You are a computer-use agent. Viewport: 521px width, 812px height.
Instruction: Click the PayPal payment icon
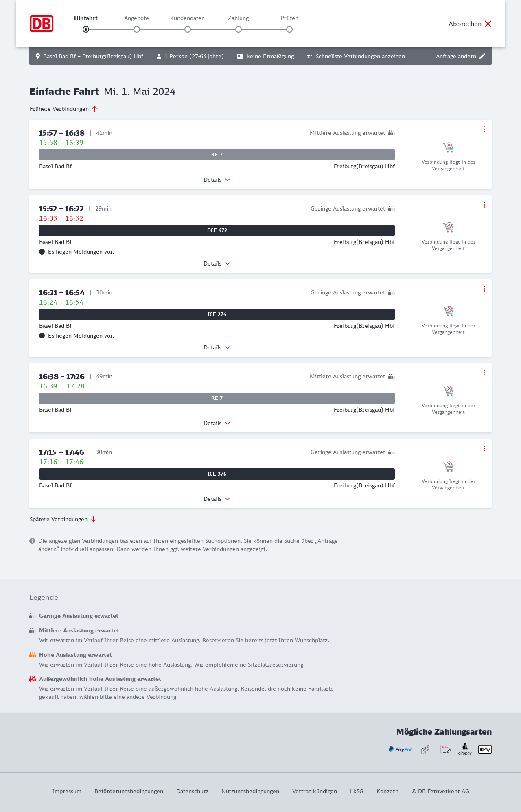(400, 749)
